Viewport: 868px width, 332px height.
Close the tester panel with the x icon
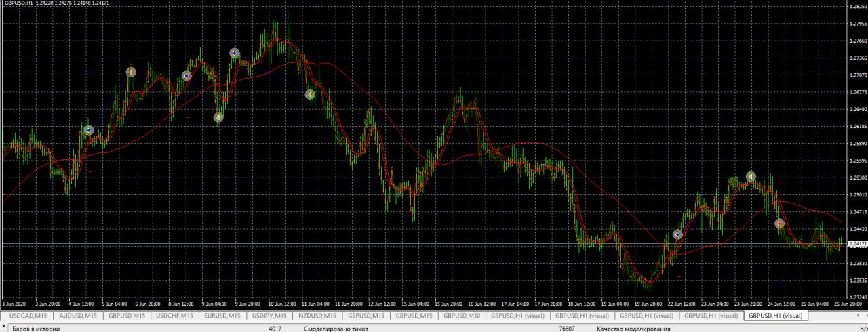point(4,328)
